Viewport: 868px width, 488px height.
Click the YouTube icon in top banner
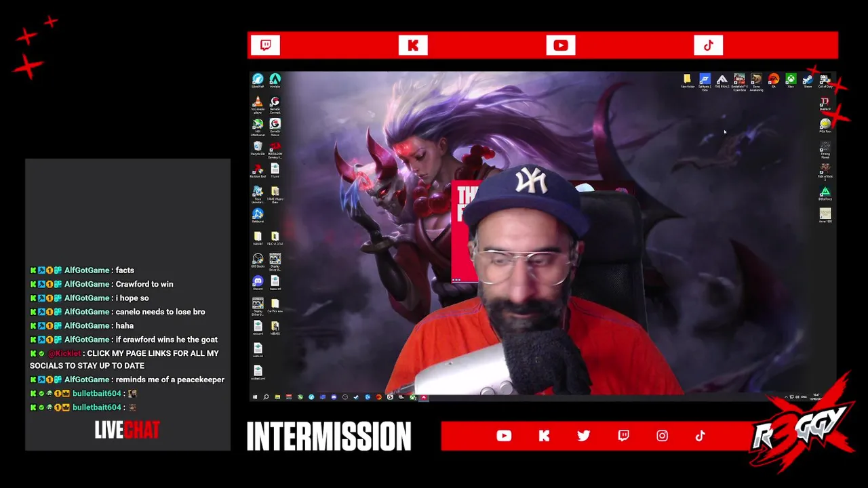point(561,45)
